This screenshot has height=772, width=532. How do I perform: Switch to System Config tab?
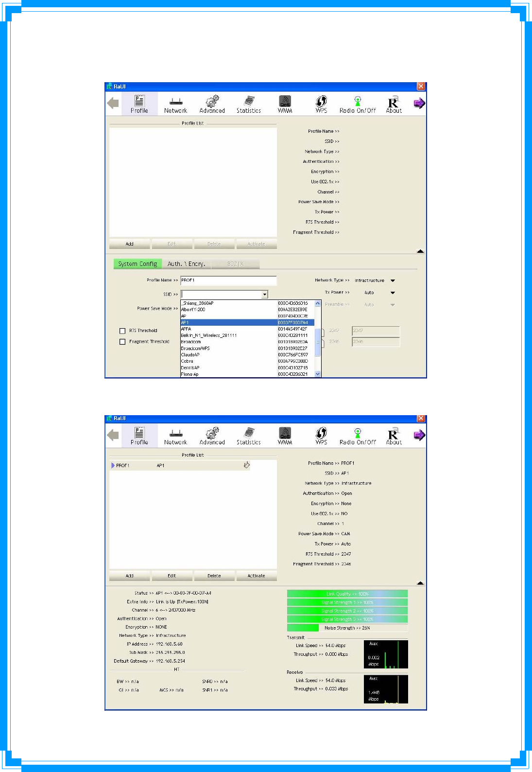pyautogui.click(x=137, y=264)
